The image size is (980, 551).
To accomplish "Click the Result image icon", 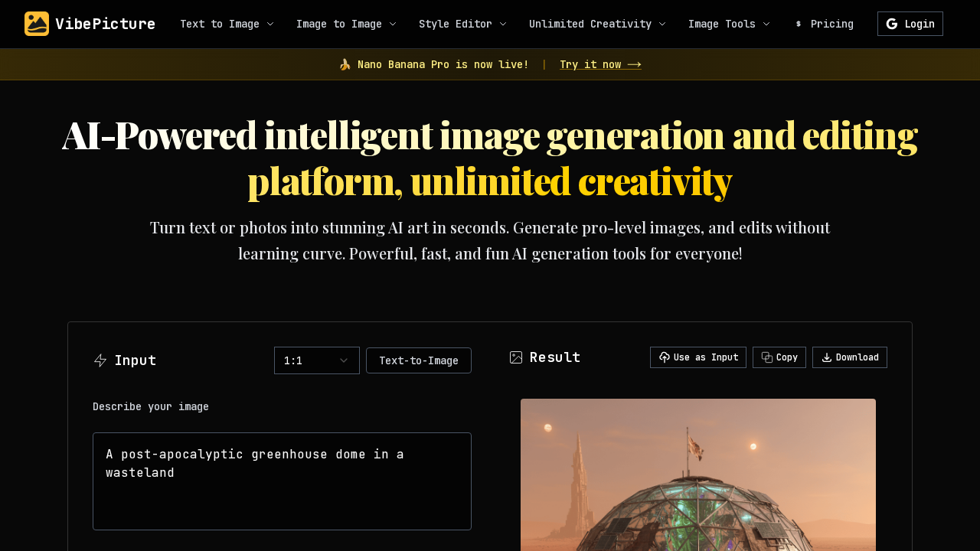I will tap(516, 357).
